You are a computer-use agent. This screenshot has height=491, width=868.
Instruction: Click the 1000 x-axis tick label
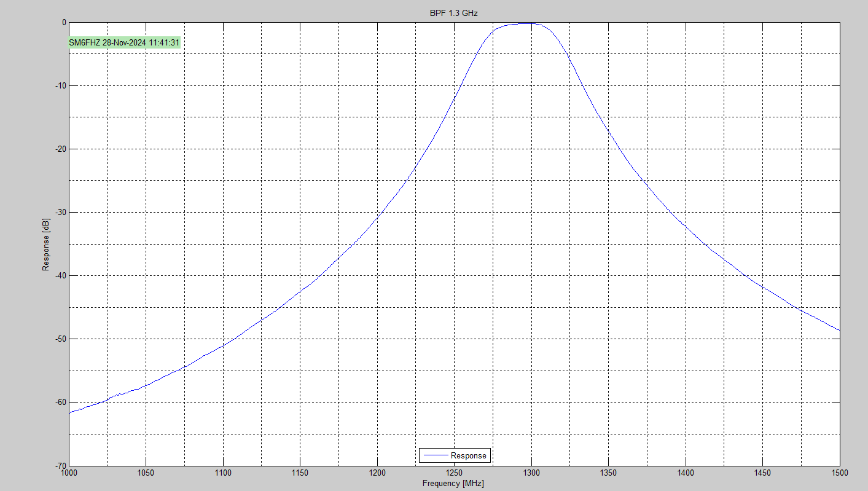(69, 473)
